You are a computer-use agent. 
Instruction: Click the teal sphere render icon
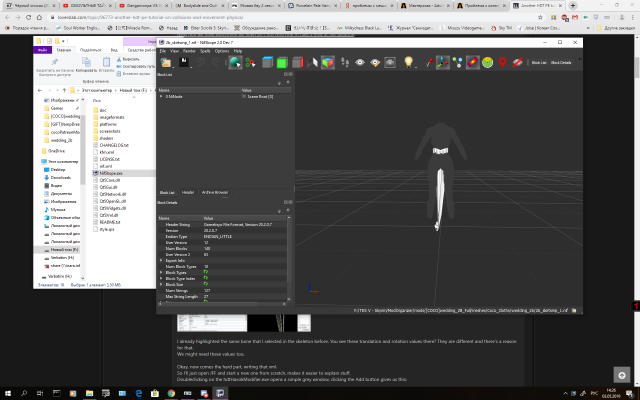point(235,62)
